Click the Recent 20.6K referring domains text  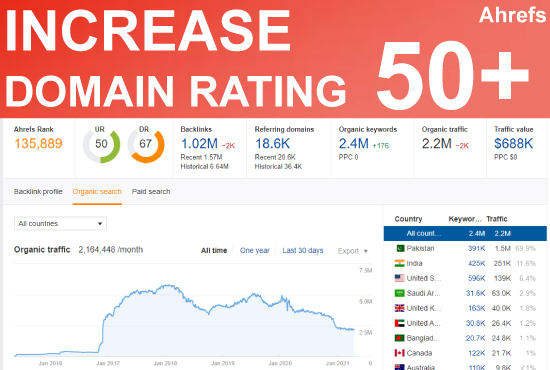pyautogui.click(x=275, y=157)
